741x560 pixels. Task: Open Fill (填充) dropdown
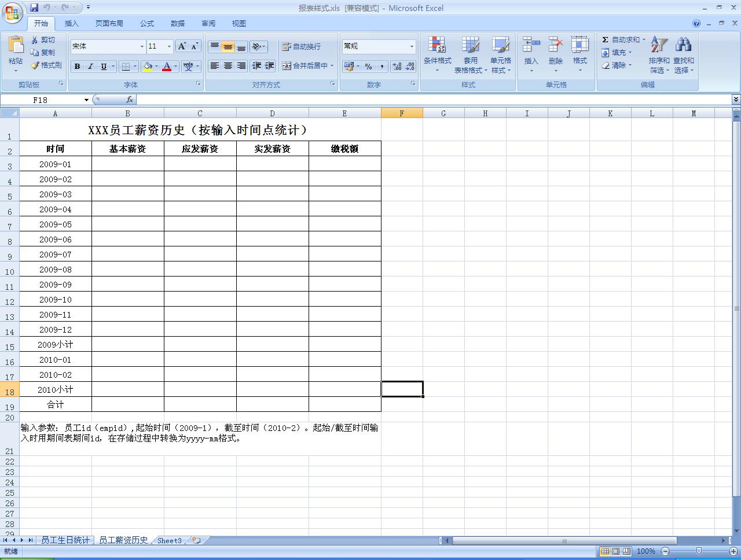coord(617,52)
